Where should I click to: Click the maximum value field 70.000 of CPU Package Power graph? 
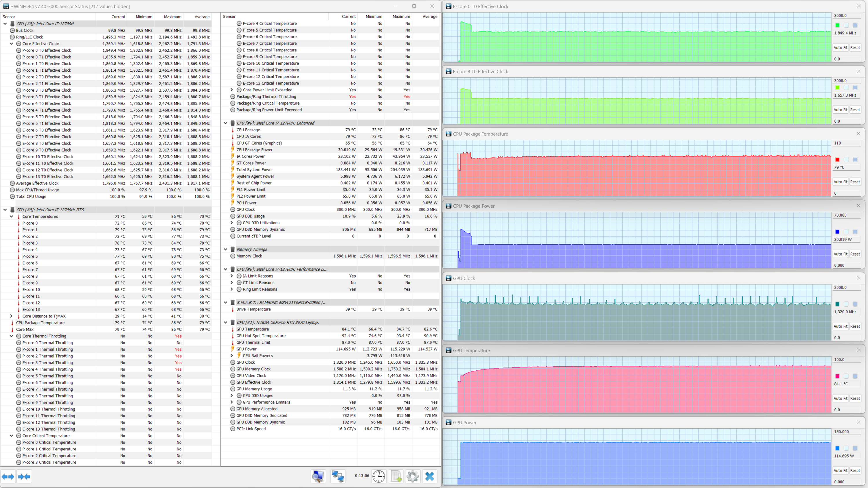846,215
